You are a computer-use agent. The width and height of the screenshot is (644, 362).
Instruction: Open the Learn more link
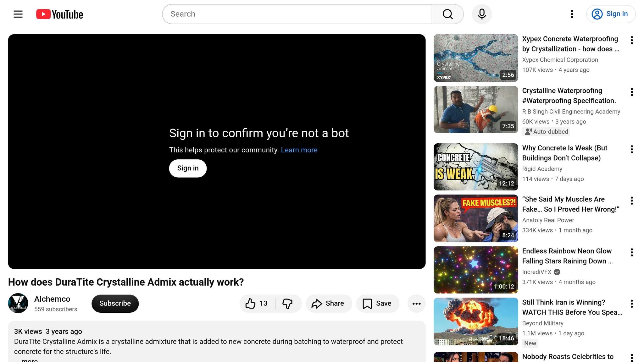[299, 150]
